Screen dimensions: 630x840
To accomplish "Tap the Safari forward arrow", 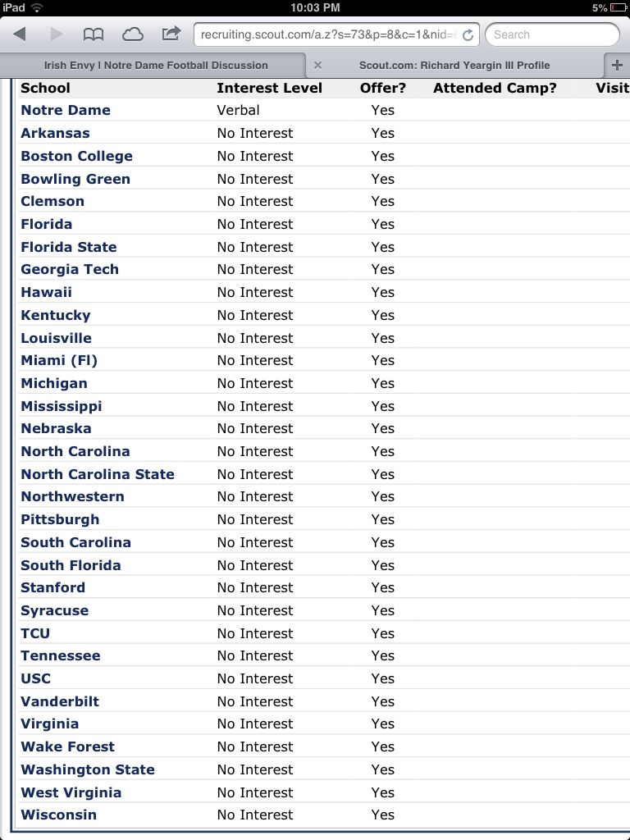I will coord(57,34).
